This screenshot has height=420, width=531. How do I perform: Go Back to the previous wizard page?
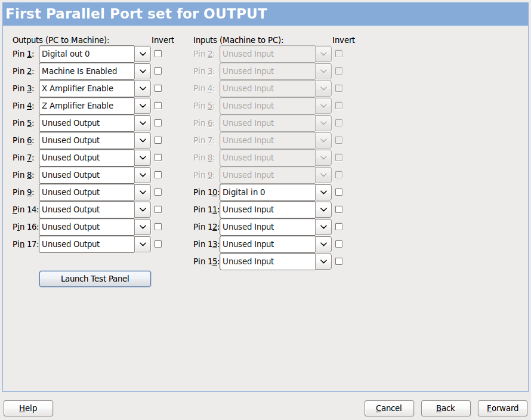point(446,408)
